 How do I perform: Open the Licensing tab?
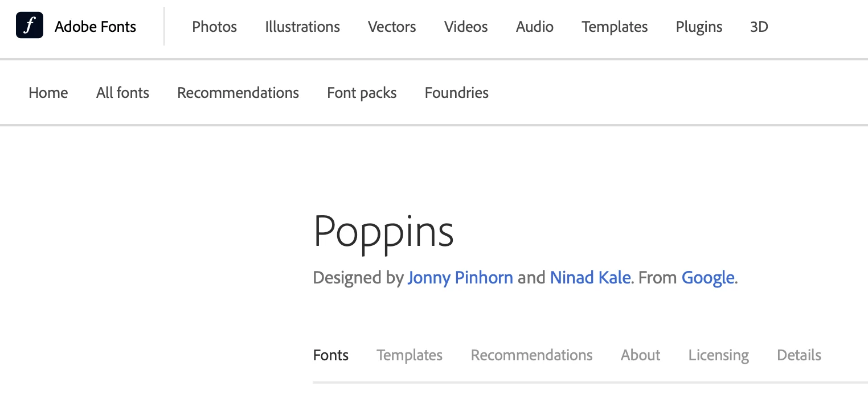[718, 355]
